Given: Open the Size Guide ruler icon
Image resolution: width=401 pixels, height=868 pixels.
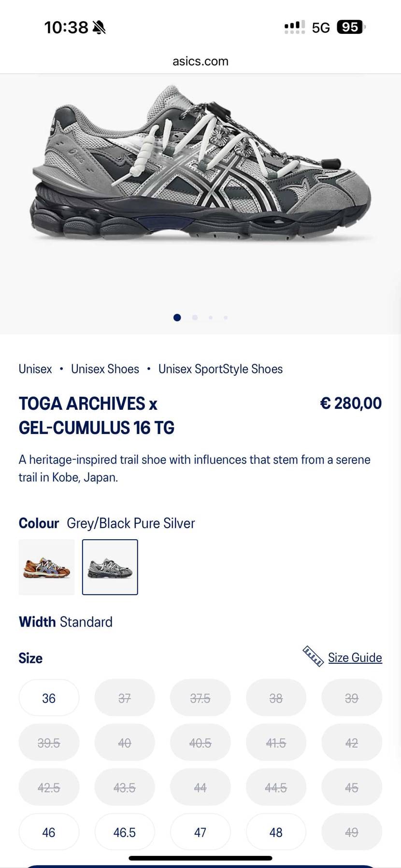Looking at the screenshot, I should (x=313, y=657).
